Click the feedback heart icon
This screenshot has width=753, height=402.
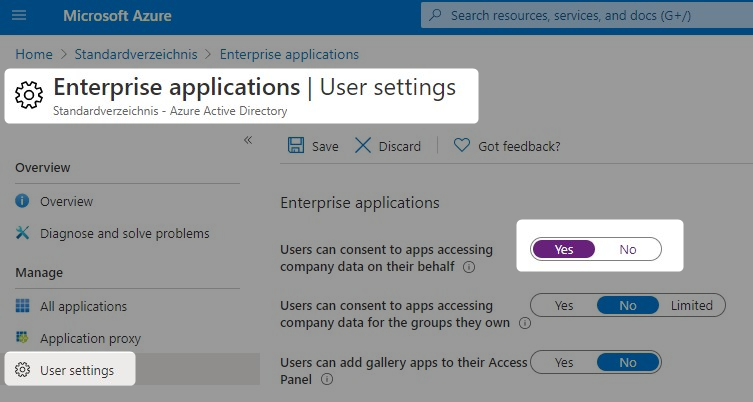coord(461,145)
